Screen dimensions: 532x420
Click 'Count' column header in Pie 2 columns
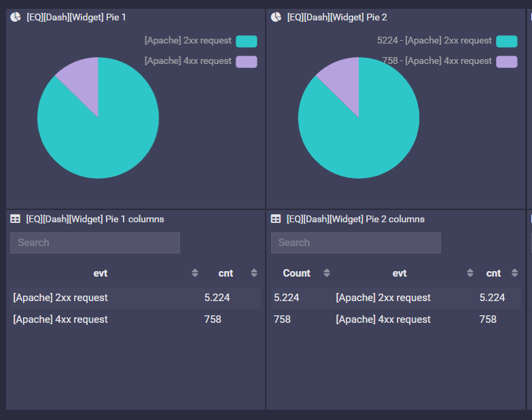pos(296,273)
